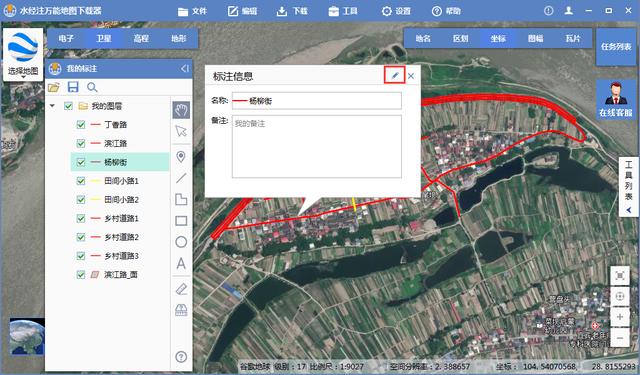Toggle the 田间小路2 checkbox
The width and height of the screenshot is (640, 375).
coord(81,200)
